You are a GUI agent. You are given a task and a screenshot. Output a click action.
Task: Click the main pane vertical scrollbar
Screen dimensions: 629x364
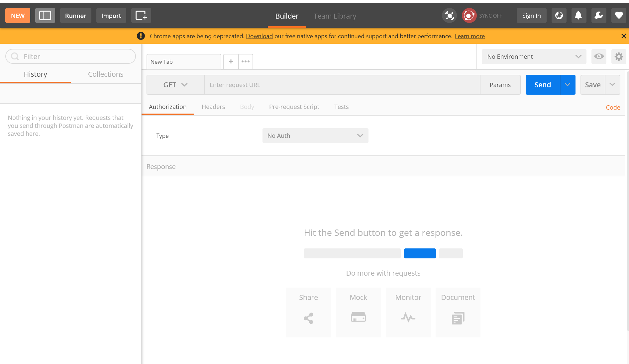627,201
